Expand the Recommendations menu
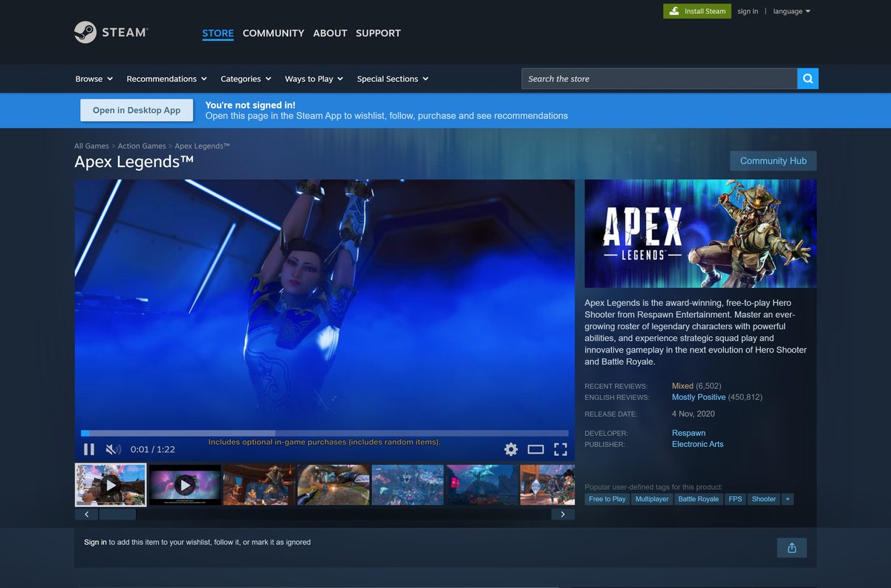This screenshot has height=588, width=891. click(166, 79)
